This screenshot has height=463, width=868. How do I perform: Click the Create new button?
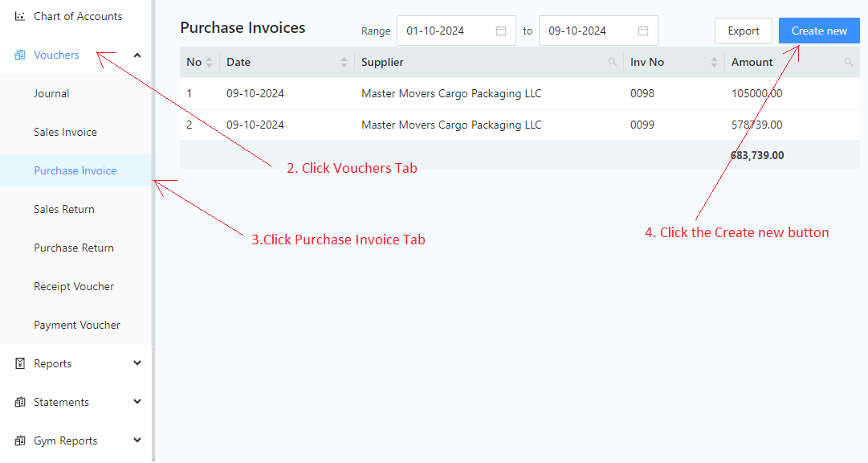(819, 31)
